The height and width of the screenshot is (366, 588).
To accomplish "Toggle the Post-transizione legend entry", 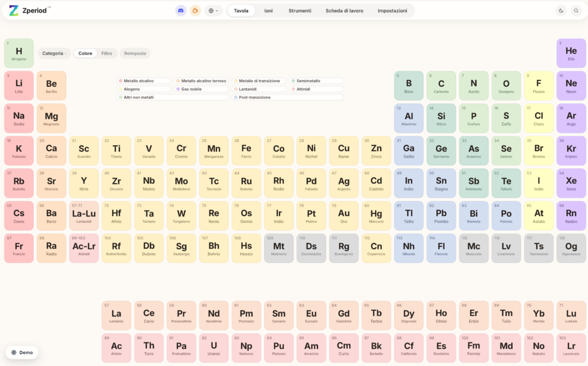I will click(x=288, y=97).
